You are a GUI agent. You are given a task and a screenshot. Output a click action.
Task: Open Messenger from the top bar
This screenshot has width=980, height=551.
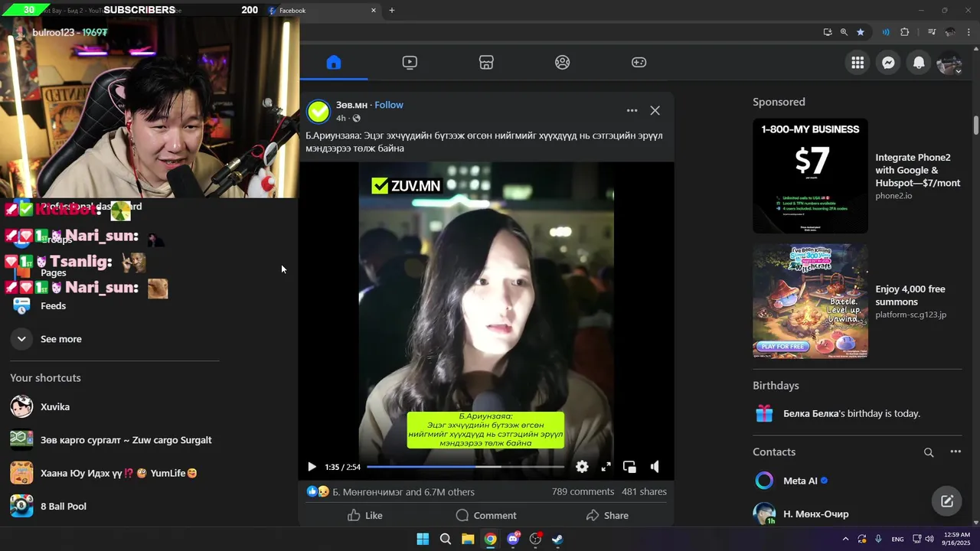[888, 63]
